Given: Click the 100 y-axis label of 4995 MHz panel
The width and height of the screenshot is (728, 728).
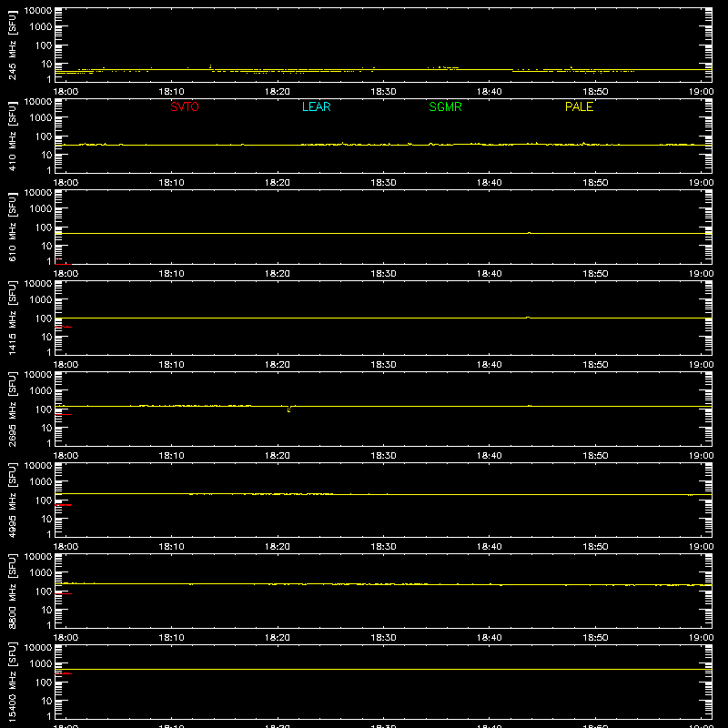Looking at the screenshot, I should pyautogui.click(x=44, y=500).
